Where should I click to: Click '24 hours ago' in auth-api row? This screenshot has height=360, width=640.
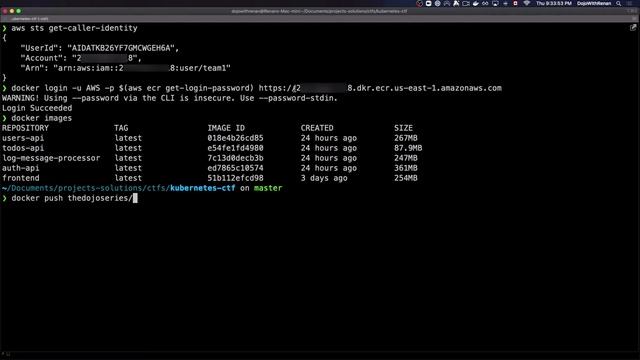coord(329,168)
